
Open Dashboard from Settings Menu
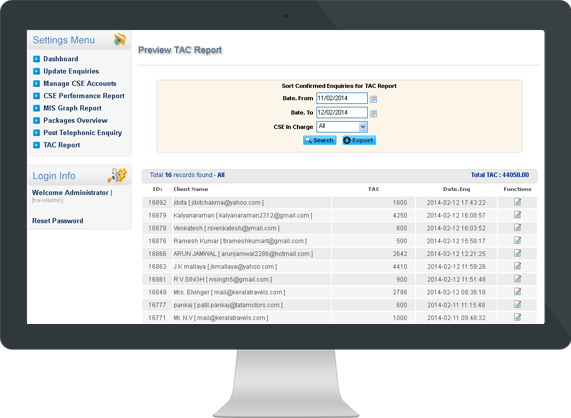pos(61,59)
